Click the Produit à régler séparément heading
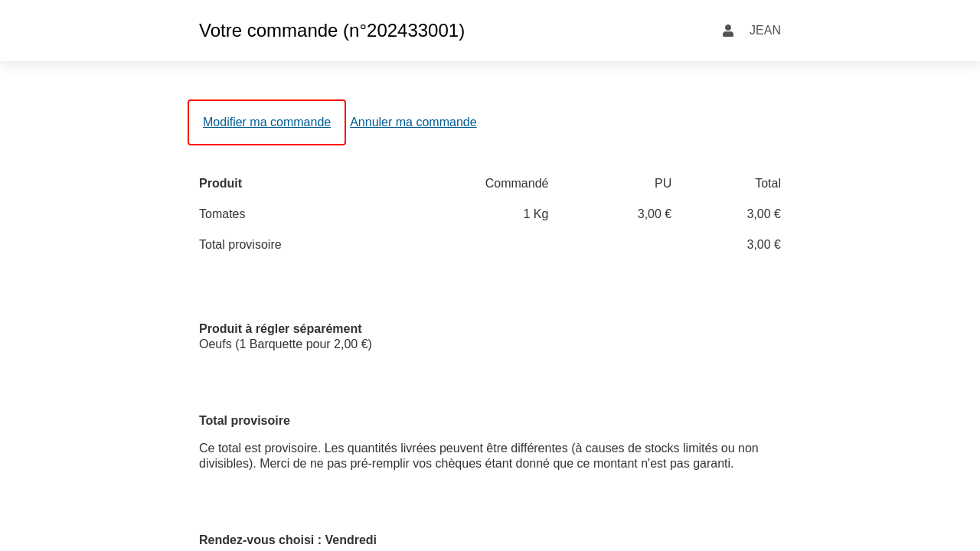The width and height of the screenshot is (980, 551). tap(280, 329)
